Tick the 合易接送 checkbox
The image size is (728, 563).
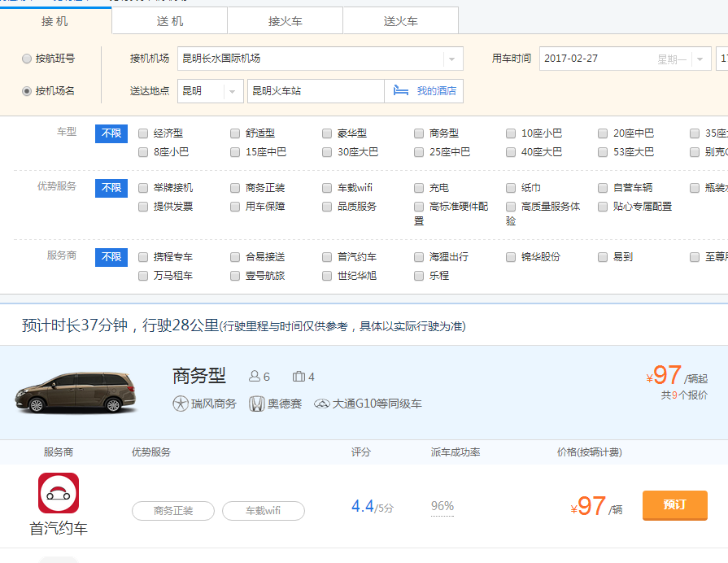click(235, 257)
